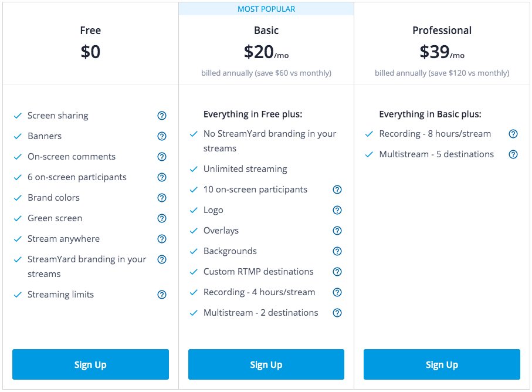Show info about Streaming limits

pyautogui.click(x=162, y=295)
